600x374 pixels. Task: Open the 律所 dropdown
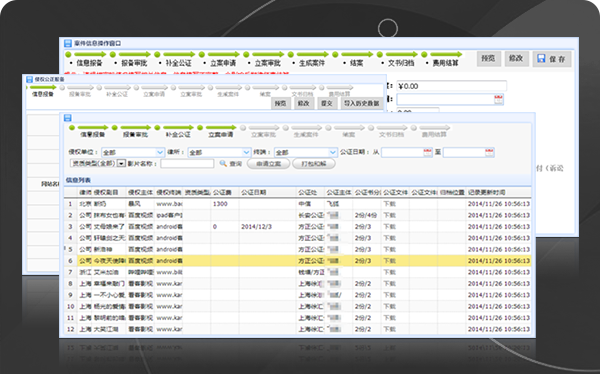[246, 152]
